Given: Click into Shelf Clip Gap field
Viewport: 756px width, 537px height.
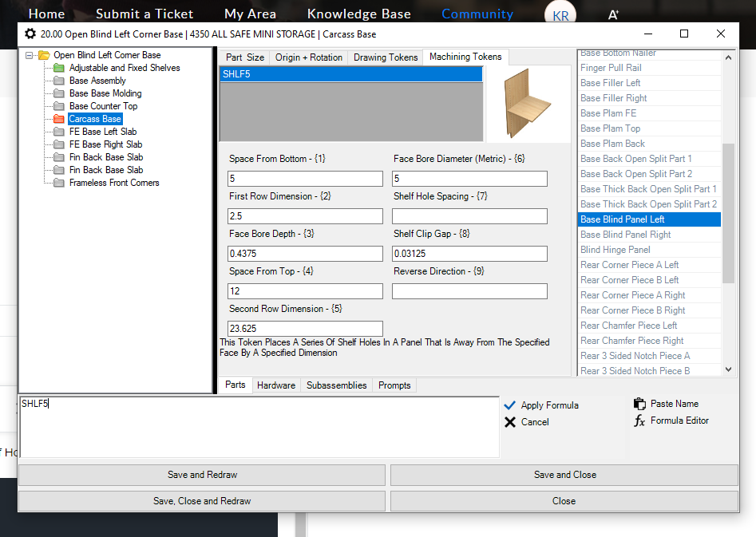Looking at the screenshot, I should [x=469, y=254].
